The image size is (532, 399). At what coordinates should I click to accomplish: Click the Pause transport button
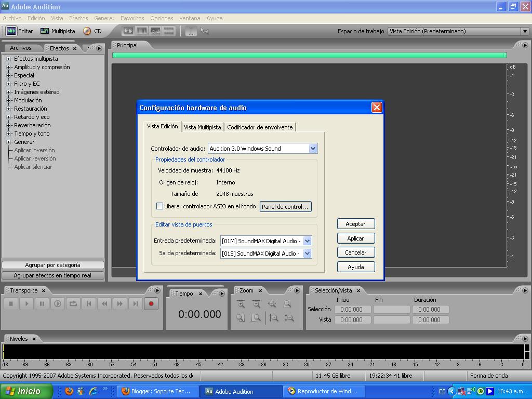42,303
